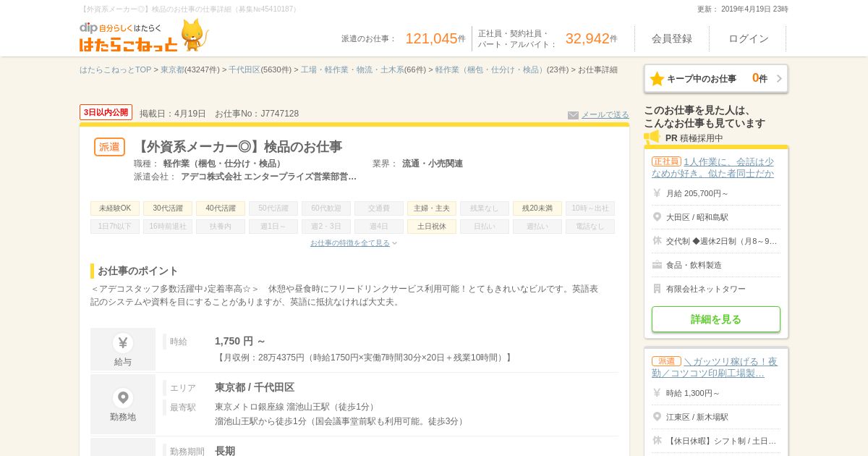Click the 未経験OK feature tag
Viewport: 868px width, 456px height.
[x=115, y=208]
